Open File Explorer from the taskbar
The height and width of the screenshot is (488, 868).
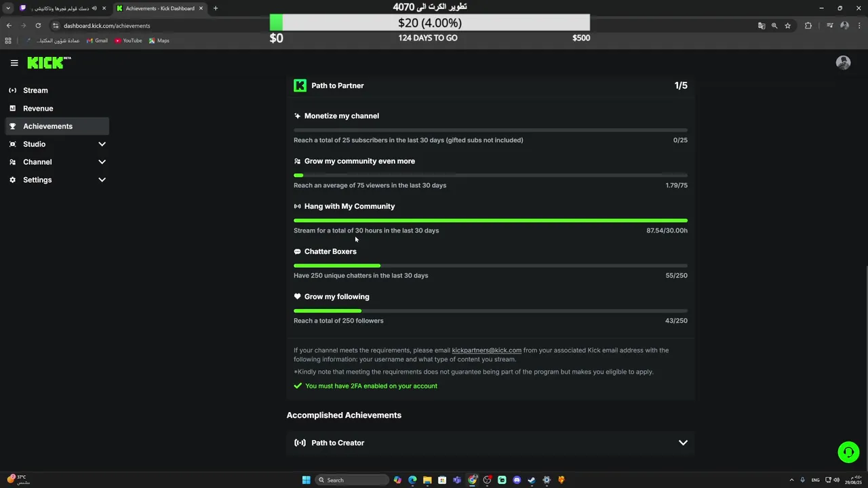click(x=427, y=480)
